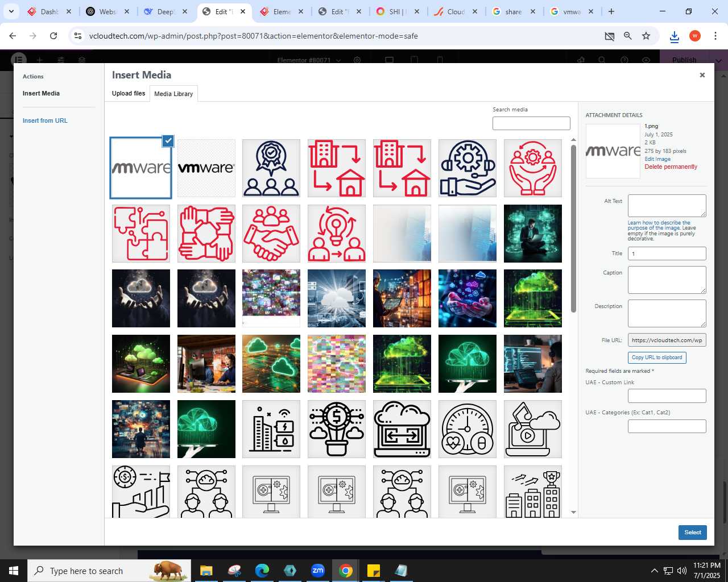Select the gauge with heart and mouse icon
The image size is (728, 582).
click(468, 429)
